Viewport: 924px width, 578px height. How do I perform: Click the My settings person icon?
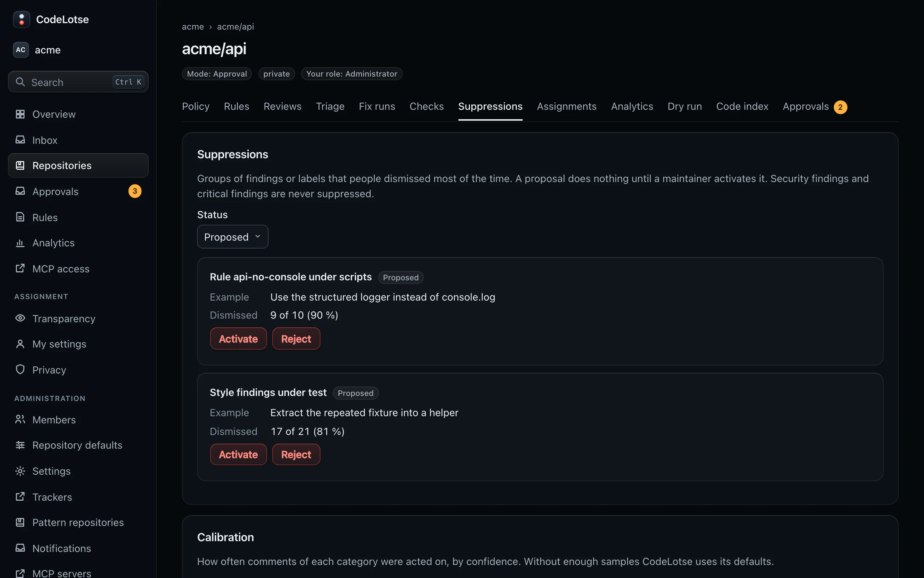point(20,344)
